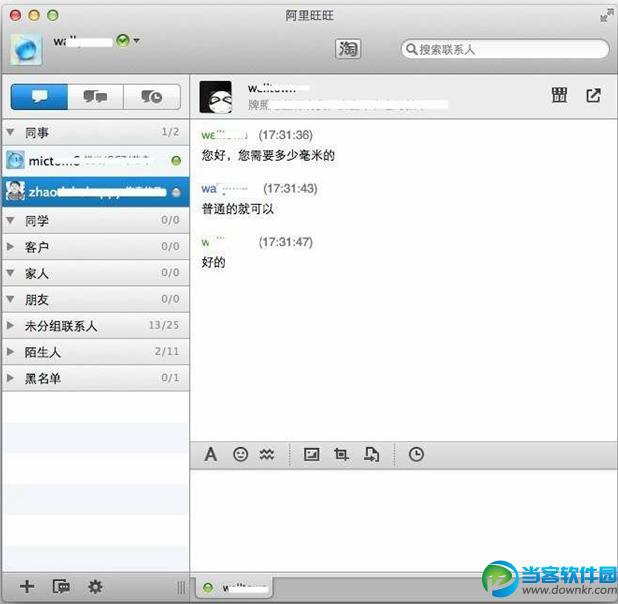Open the group message window icon at bottom left
Viewport: 618px width, 604px height.
(x=61, y=587)
